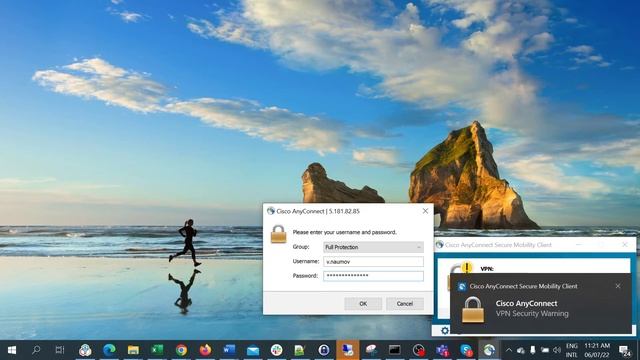Open taskbar Search magnifier

pos(36,350)
